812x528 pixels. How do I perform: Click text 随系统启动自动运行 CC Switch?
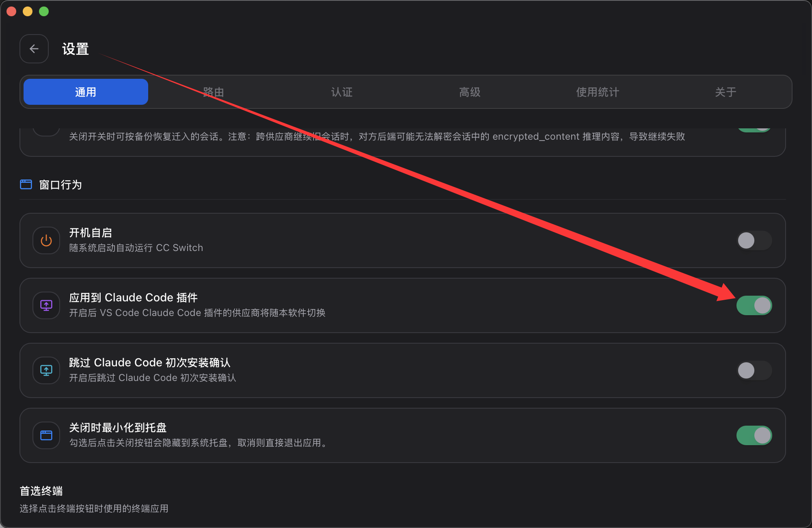(x=136, y=248)
